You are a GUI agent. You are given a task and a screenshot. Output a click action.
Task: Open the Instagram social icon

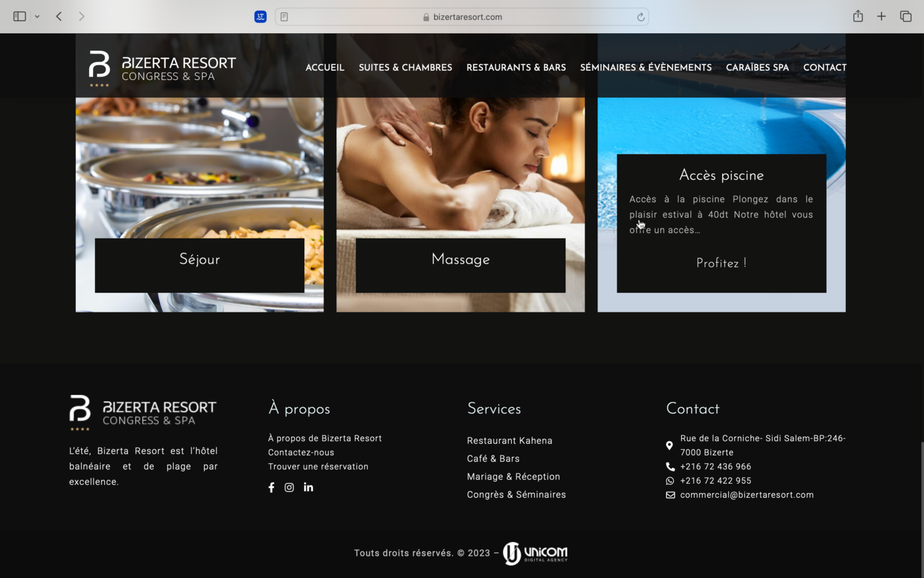(289, 487)
